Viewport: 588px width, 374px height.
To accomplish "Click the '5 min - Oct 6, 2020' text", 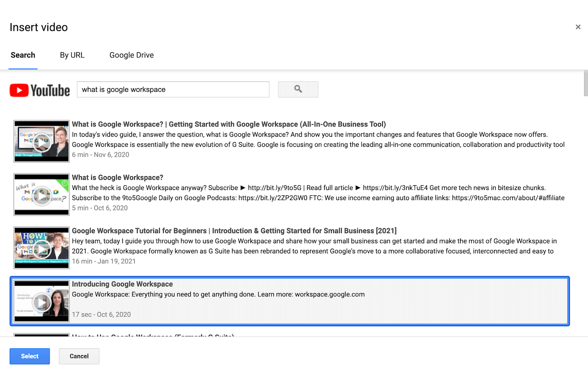I will (100, 208).
